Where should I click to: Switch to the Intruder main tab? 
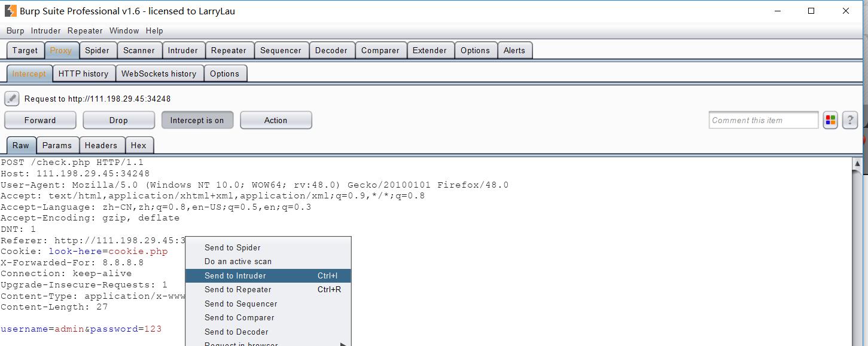coord(183,50)
